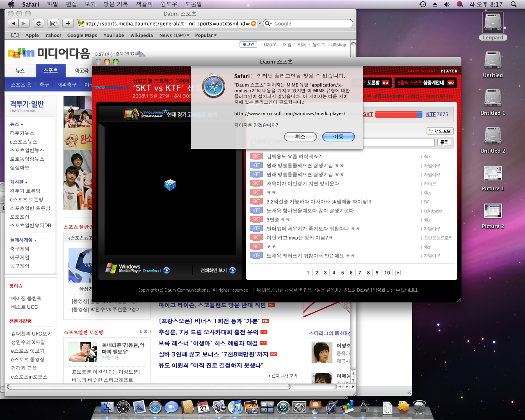525x420 pixels.
Task: Click the missing plug-in cube icon
Action: pyautogui.click(x=170, y=185)
